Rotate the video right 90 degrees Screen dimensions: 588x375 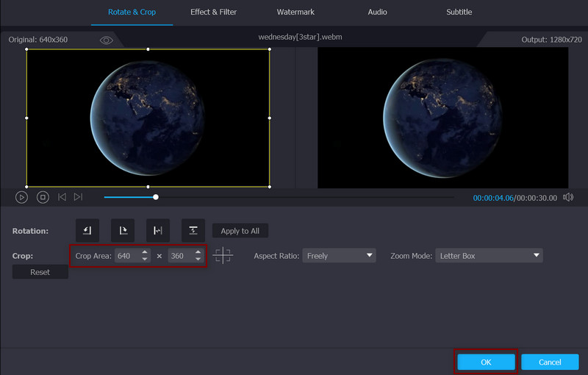point(123,230)
